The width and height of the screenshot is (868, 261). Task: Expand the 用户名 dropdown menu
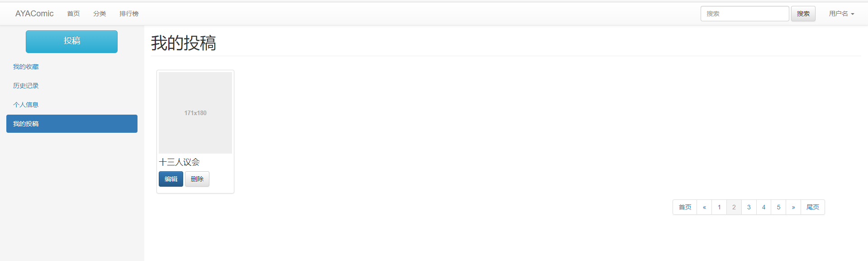[x=841, y=14]
